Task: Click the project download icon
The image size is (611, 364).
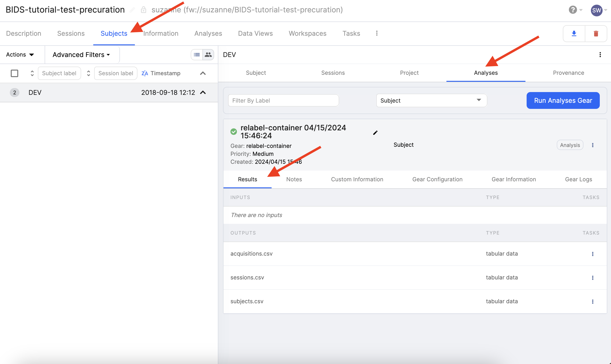Action: click(574, 34)
